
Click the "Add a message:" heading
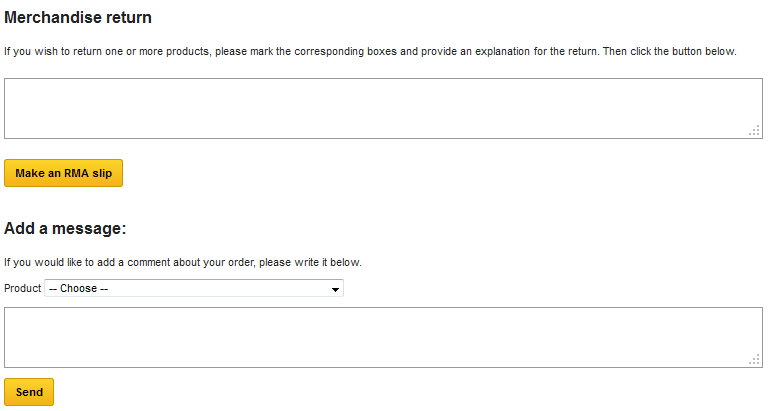tap(65, 229)
